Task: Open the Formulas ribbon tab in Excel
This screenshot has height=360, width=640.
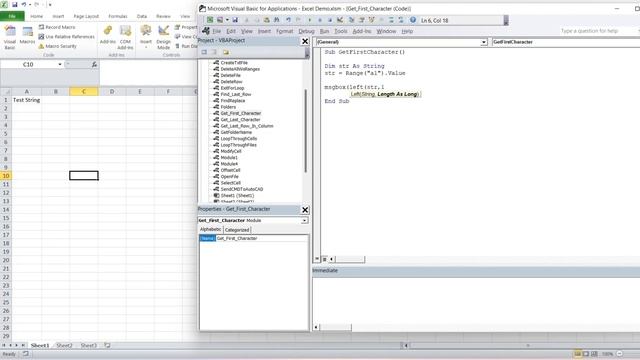Action: [x=118, y=16]
